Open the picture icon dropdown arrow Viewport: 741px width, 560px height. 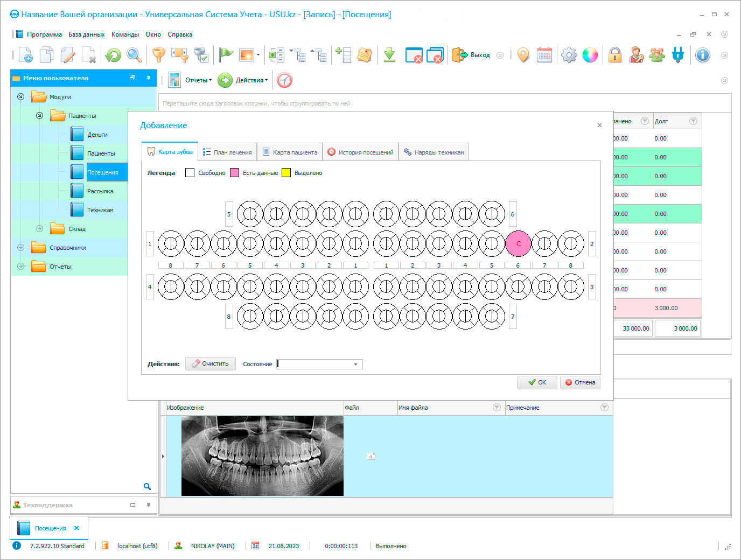coord(258,55)
